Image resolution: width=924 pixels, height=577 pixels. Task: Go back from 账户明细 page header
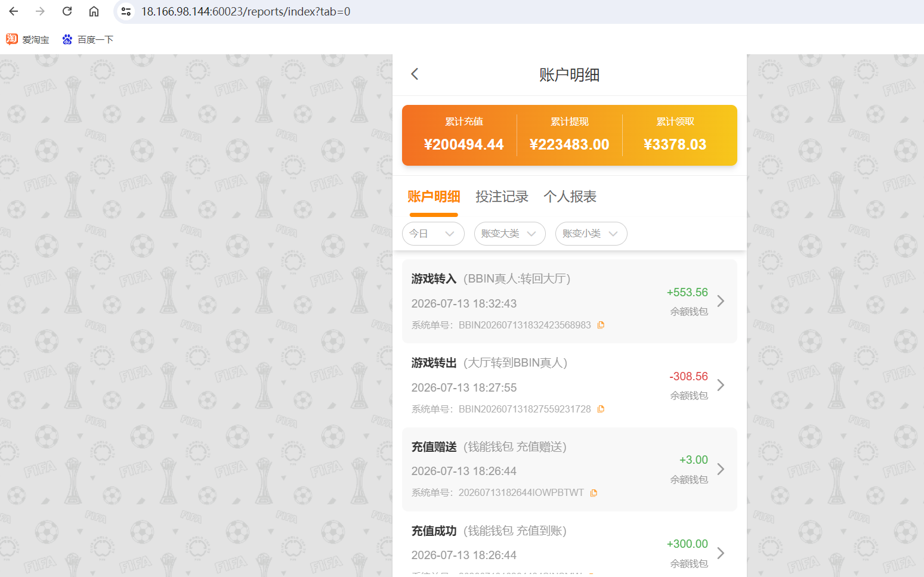pos(415,74)
